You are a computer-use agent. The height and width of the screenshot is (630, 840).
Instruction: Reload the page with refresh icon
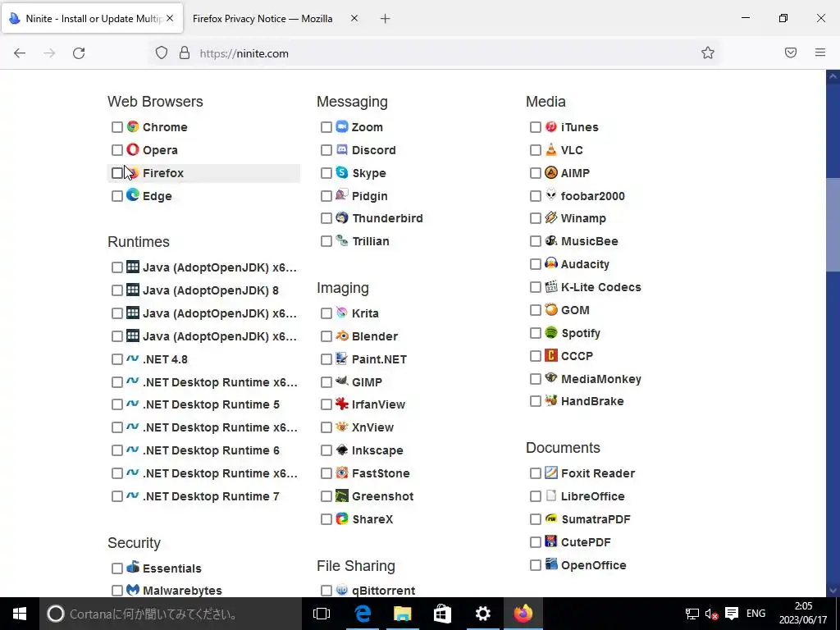pos(79,53)
